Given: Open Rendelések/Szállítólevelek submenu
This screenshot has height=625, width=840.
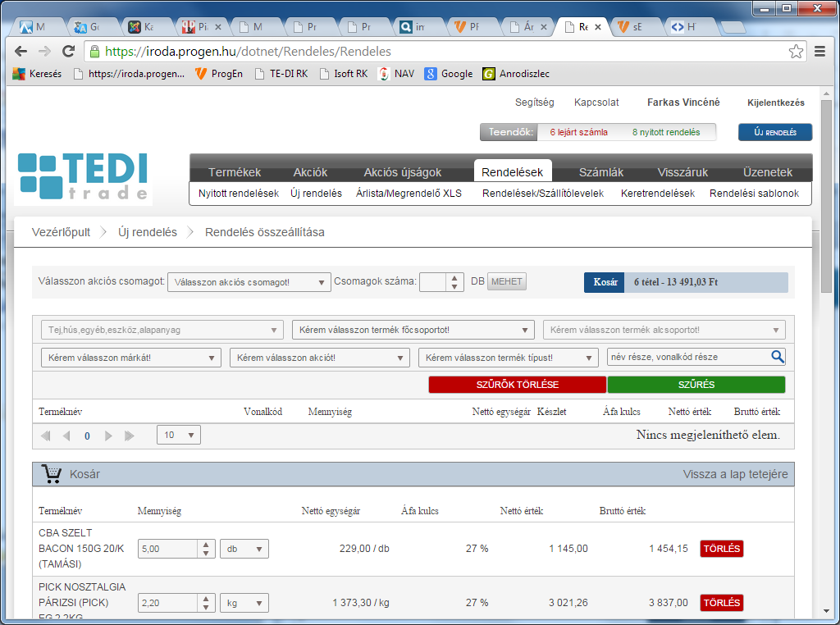Looking at the screenshot, I should [x=543, y=194].
